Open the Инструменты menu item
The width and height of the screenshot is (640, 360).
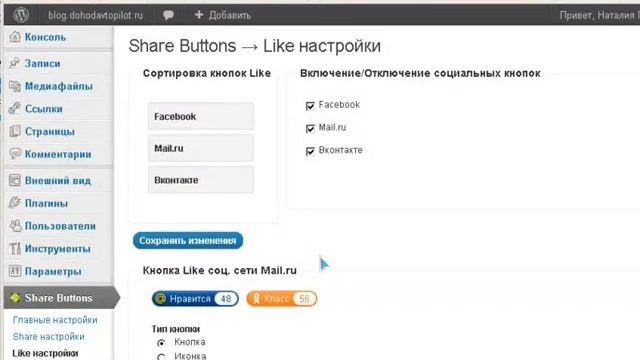(58, 248)
